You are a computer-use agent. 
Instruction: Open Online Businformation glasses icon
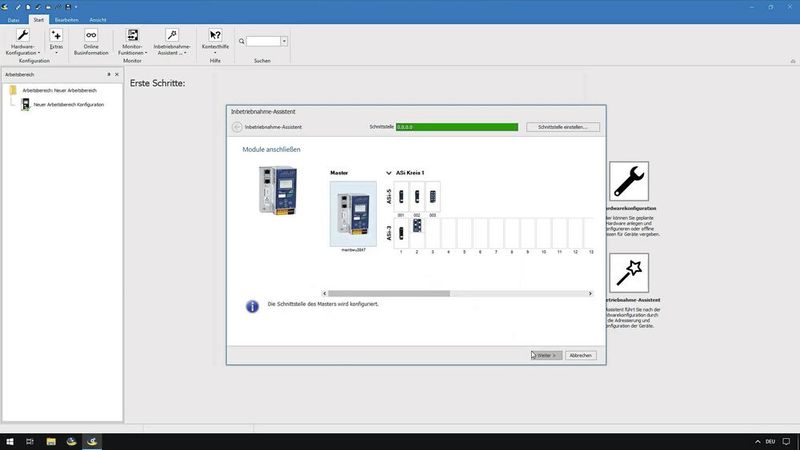pyautogui.click(x=91, y=35)
